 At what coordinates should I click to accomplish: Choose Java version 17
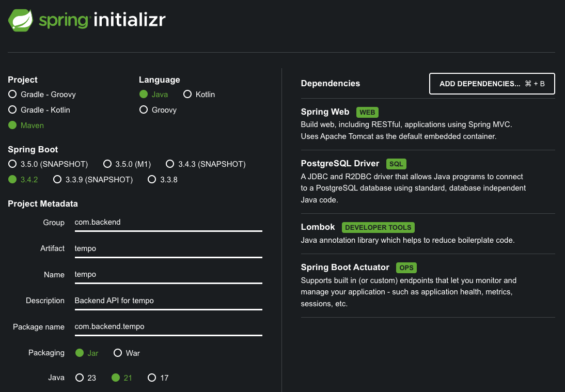point(158,378)
